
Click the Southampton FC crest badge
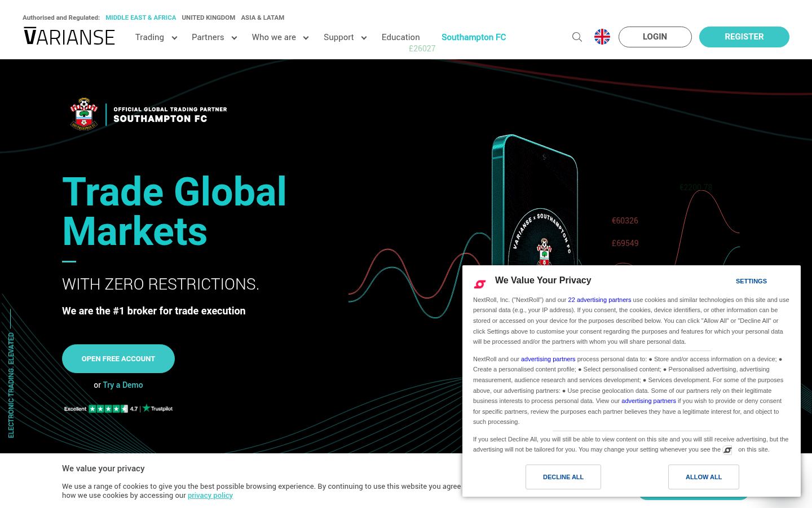[x=84, y=114]
